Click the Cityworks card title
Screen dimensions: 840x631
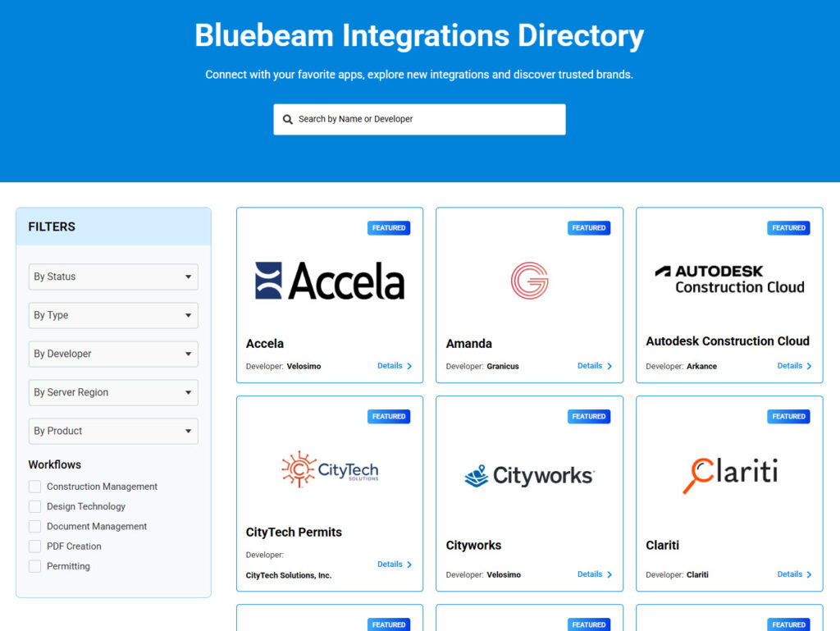coord(473,546)
